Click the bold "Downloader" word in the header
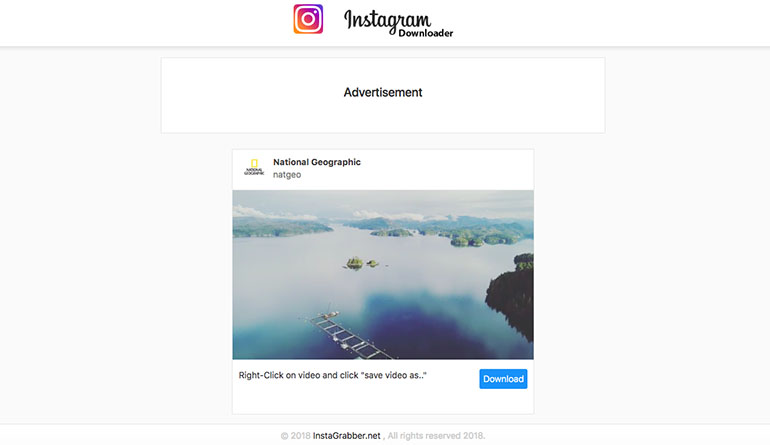Viewport: 770px width, 445px height. (x=426, y=33)
